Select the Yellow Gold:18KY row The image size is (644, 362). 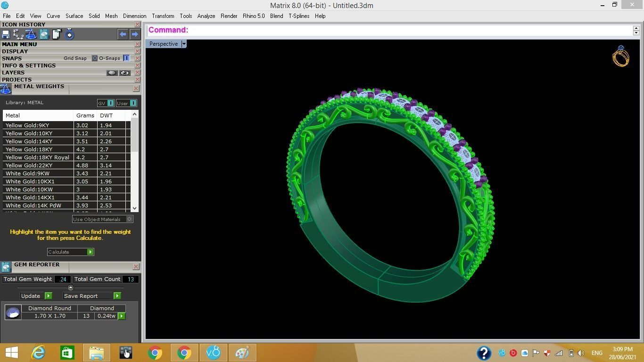pos(66,149)
